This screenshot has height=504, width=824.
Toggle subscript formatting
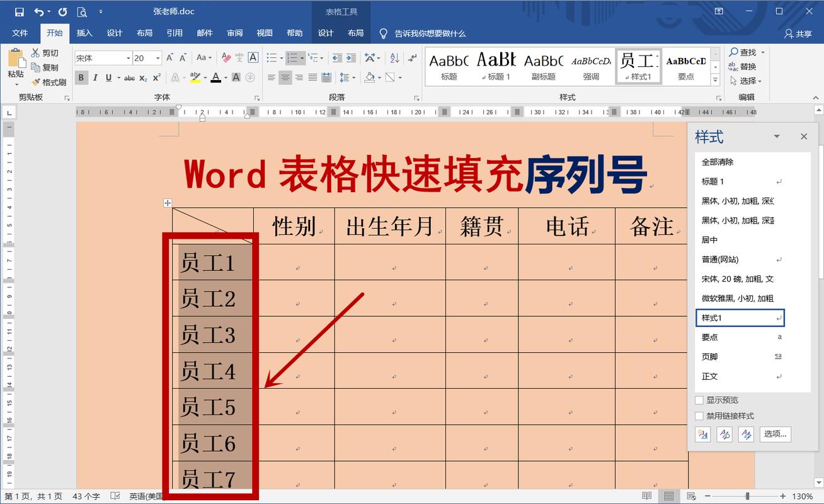tap(143, 77)
